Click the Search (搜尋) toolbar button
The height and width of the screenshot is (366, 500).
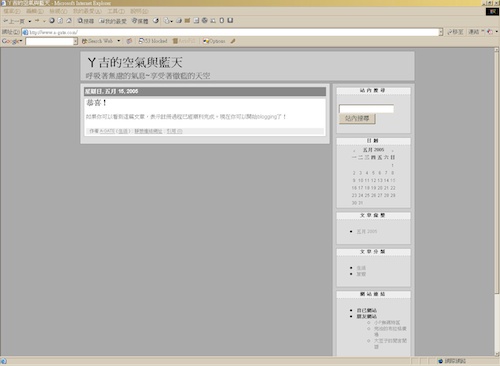point(86,21)
